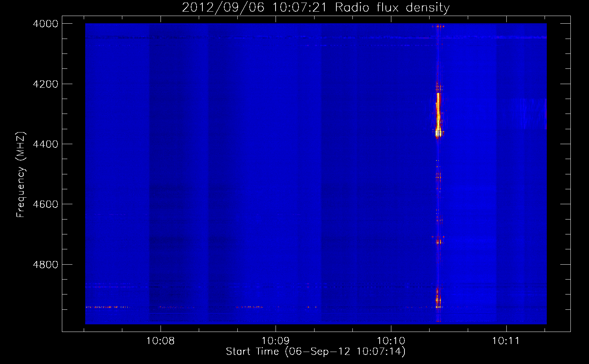Click the 4000 frequency tick label
The image size is (589, 364).
[46, 24]
